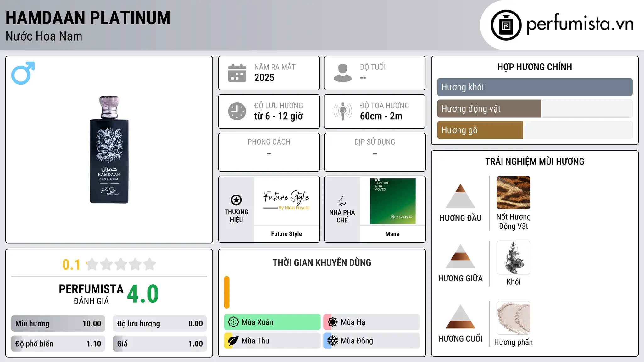Click the calendar icon beside Năm ra mắt

[237, 73]
